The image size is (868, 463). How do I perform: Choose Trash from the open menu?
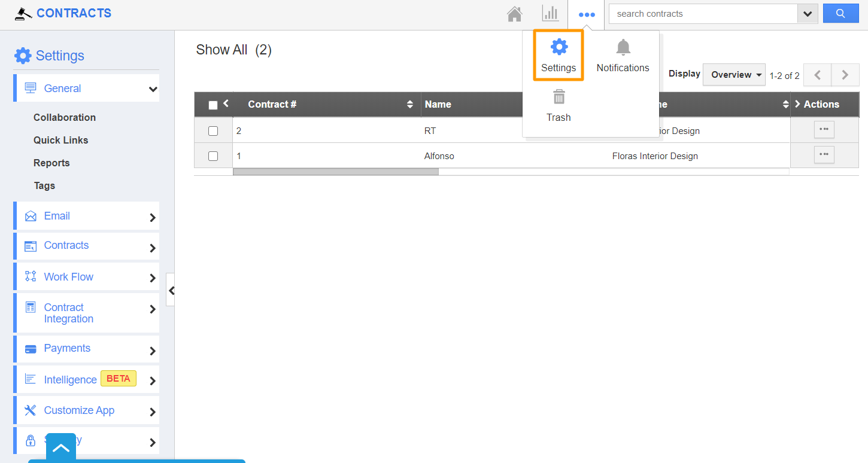[558, 105]
